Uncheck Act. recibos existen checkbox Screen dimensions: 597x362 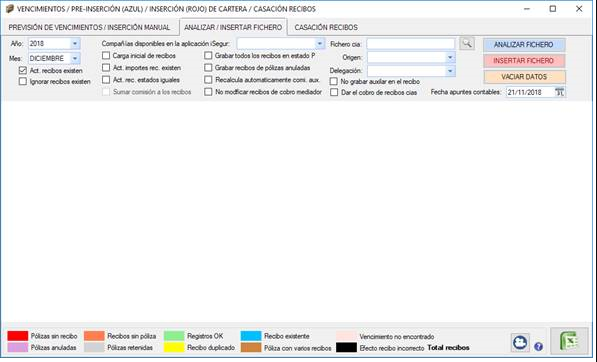click(x=23, y=70)
